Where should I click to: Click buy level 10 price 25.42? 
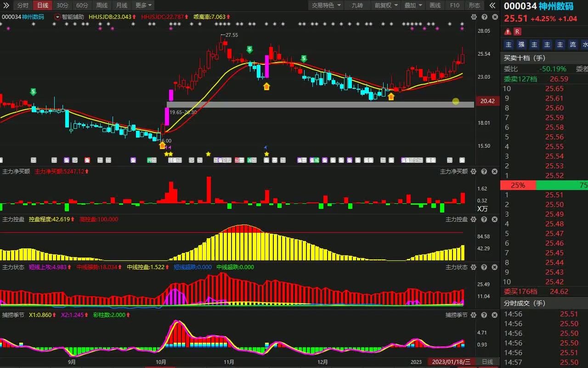pyautogui.click(x=554, y=282)
